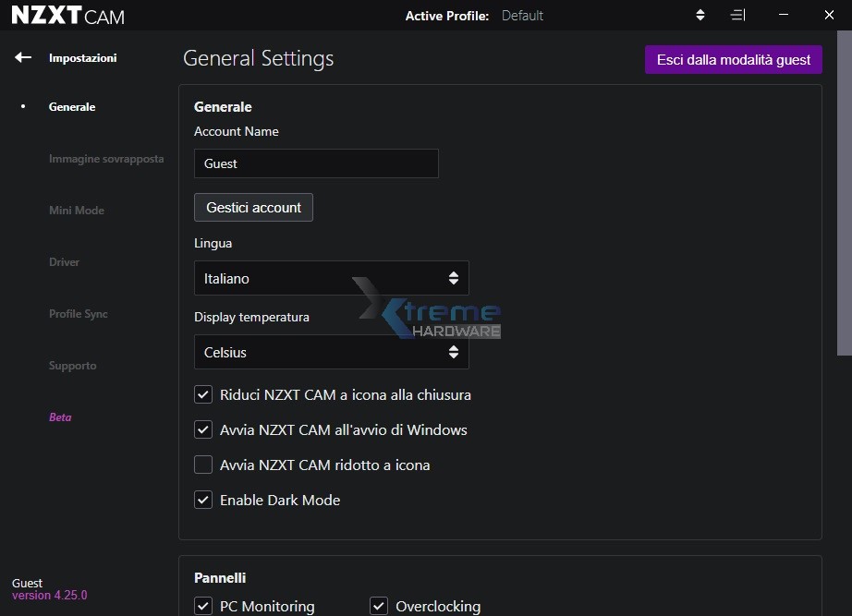Image resolution: width=852 pixels, height=616 pixels.
Task: Click the Guest user label at bottom left
Action: point(27,583)
